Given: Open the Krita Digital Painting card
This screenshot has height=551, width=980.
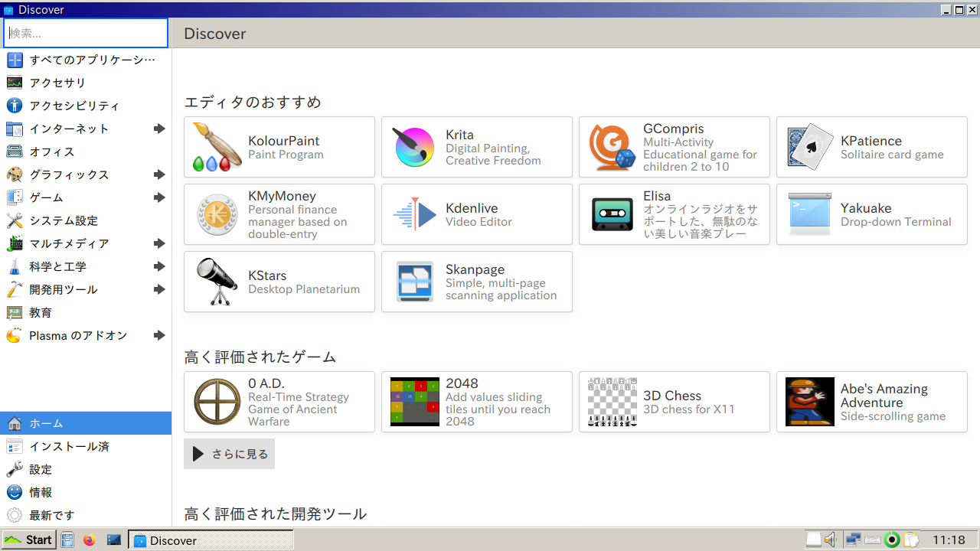Looking at the screenshot, I should pos(477,147).
